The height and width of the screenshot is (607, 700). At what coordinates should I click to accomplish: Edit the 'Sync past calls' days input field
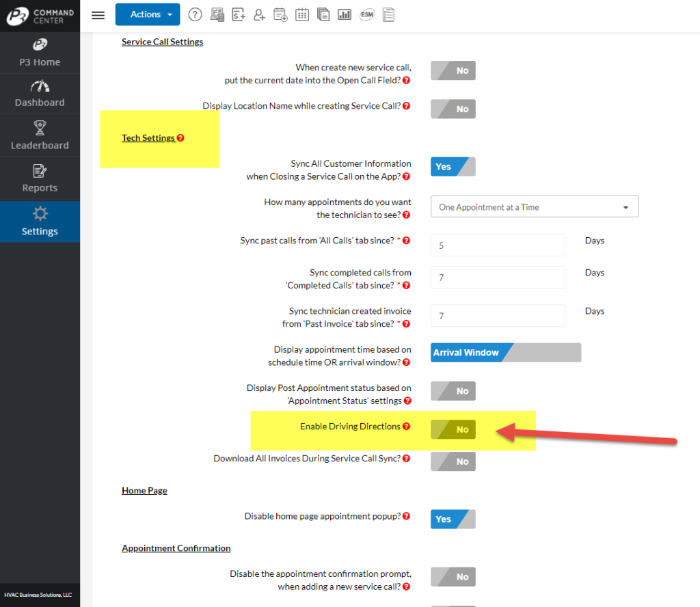(x=497, y=245)
